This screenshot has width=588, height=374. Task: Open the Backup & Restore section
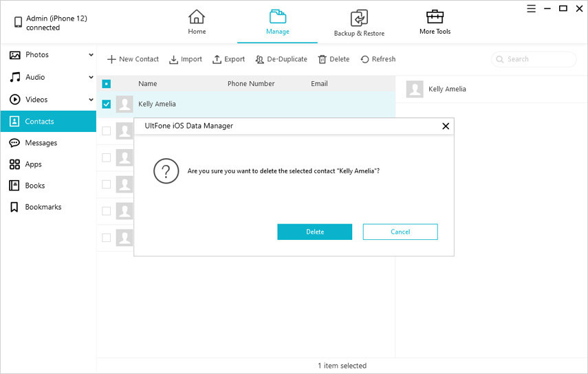(358, 19)
